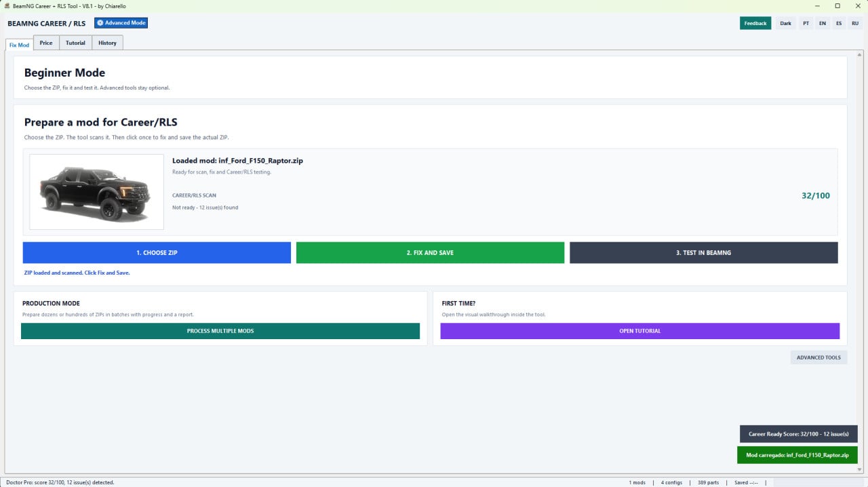Click 'Not ready - 12 issue(s) found' text
Screen dimensions: 868x487
[x=205, y=208]
